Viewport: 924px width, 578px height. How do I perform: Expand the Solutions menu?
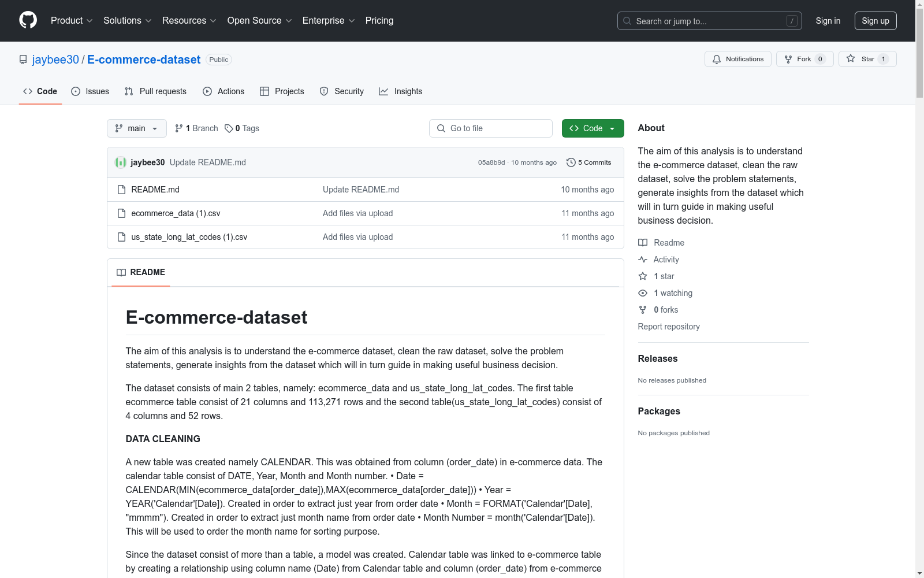128,20
